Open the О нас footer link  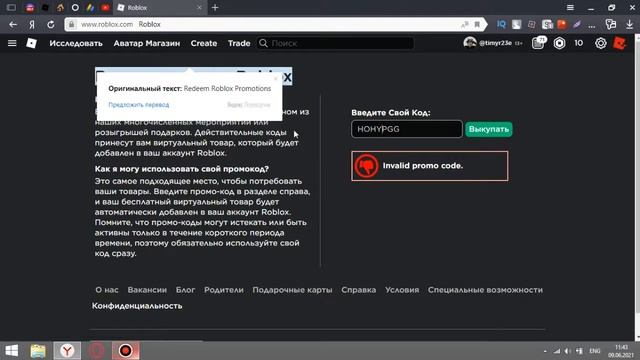[x=107, y=290]
